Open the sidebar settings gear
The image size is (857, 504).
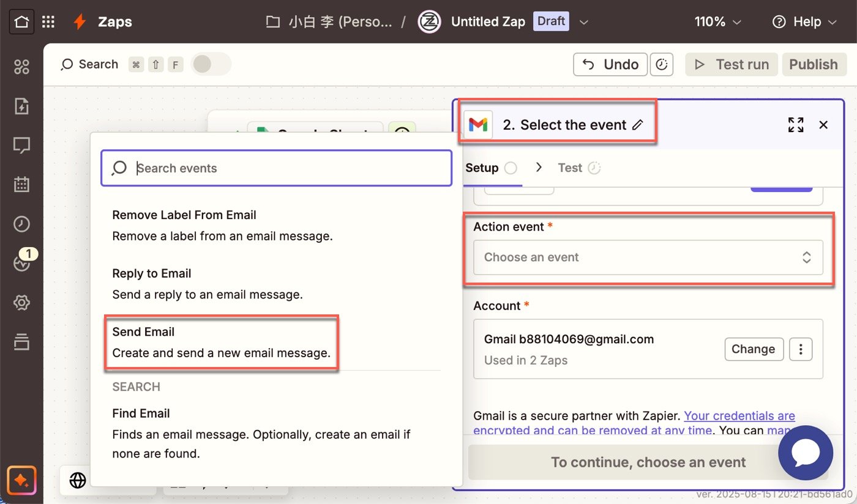pos(21,303)
